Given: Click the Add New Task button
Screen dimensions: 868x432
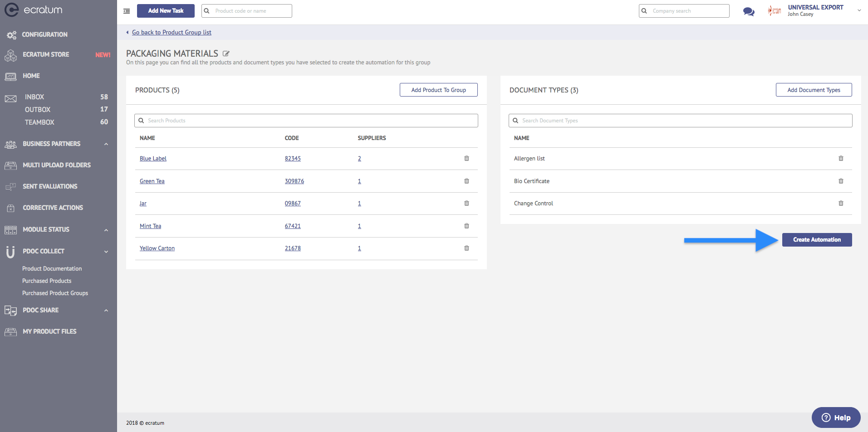Looking at the screenshot, I should click(166, 11).
